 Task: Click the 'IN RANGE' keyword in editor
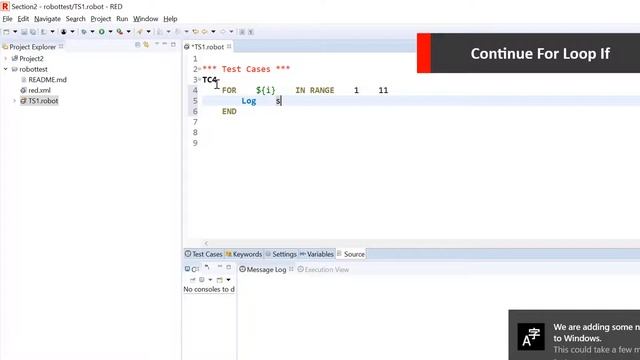[315, 90]
